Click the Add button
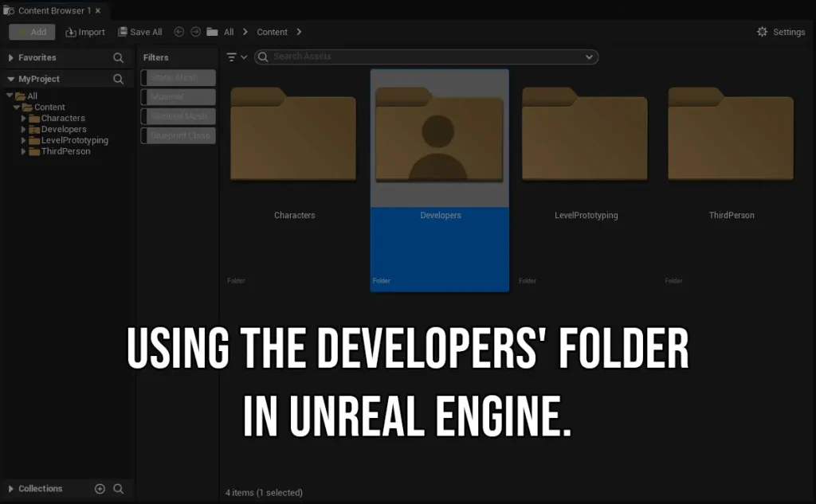Screen dimensions: 816x504 point(32,32)
